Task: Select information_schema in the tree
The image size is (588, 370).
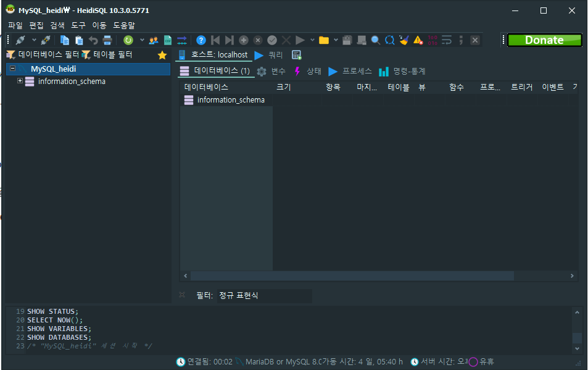Action: pos(72,82)
